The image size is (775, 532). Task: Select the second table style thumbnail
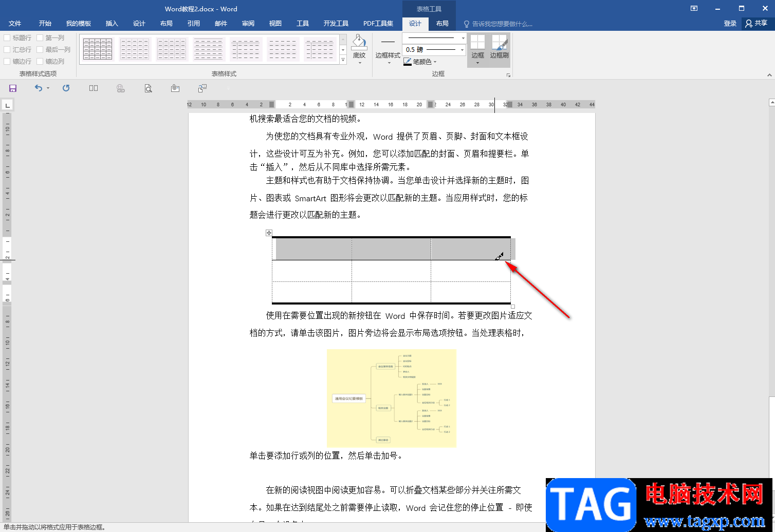coord(135,49)
